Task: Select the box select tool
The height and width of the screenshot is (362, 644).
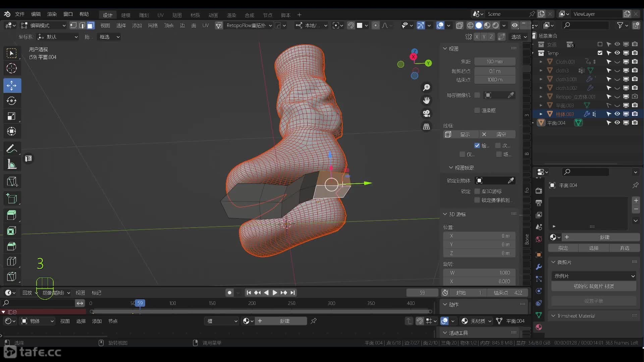Action: [12, 53]
